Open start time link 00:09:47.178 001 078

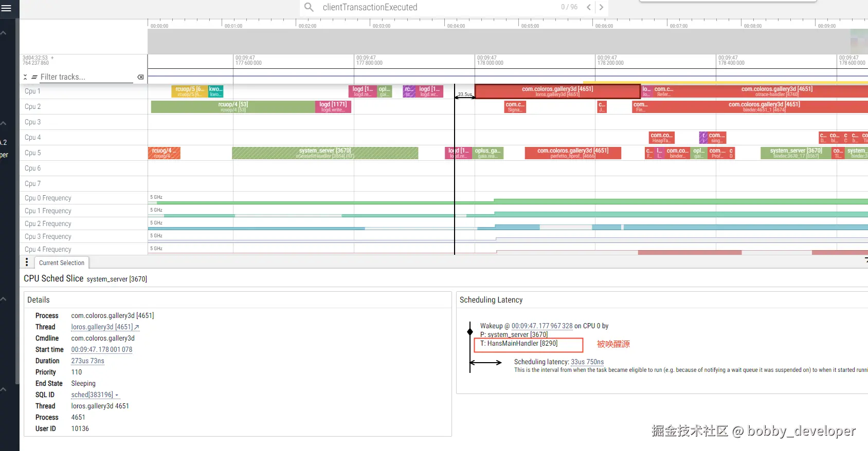[x=102, y=350]
